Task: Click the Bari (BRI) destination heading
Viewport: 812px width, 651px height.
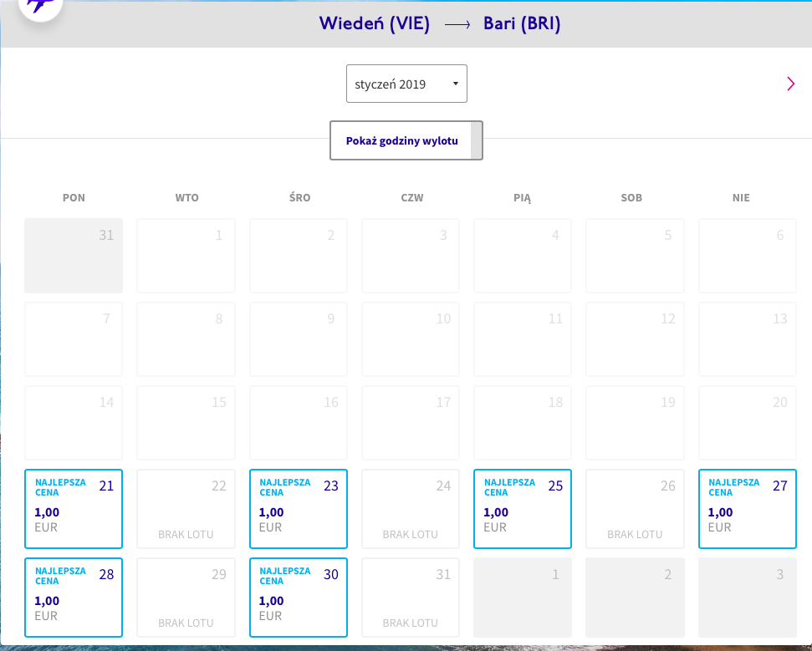Action: (x=522, y=23)
